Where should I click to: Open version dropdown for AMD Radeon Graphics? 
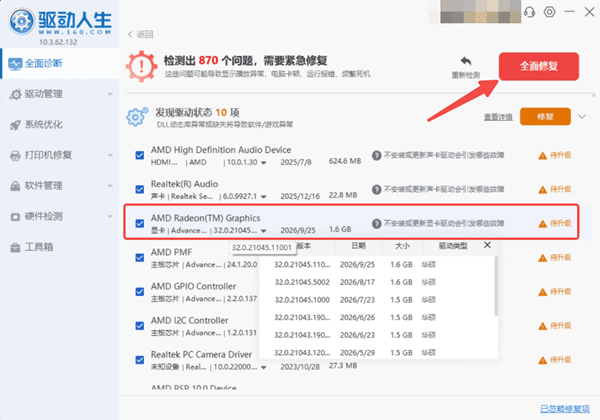point(263,231)
